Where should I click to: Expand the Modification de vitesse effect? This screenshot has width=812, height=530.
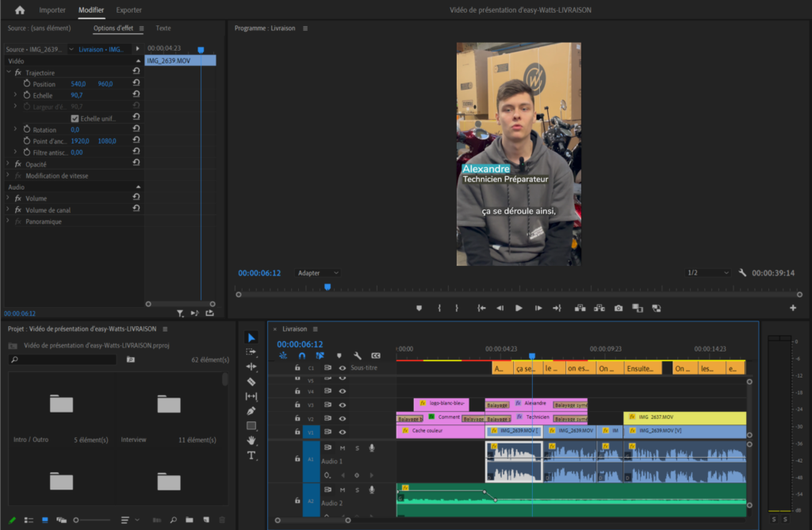pyautogui.click(x=8, y=175)
